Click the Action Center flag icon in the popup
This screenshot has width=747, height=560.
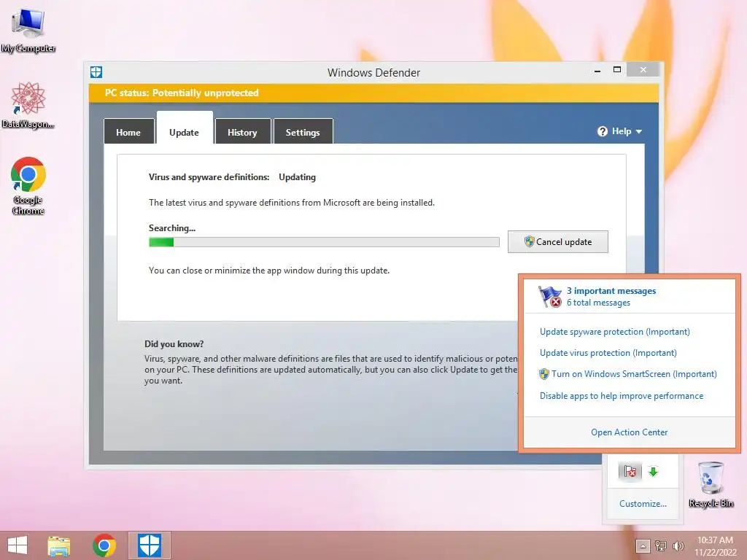click(x=550, y=296)
